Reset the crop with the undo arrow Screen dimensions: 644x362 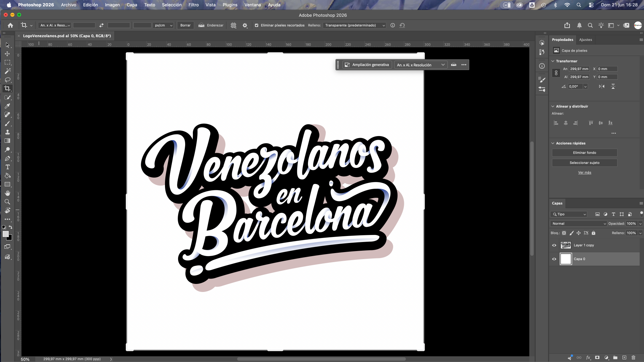402,25
